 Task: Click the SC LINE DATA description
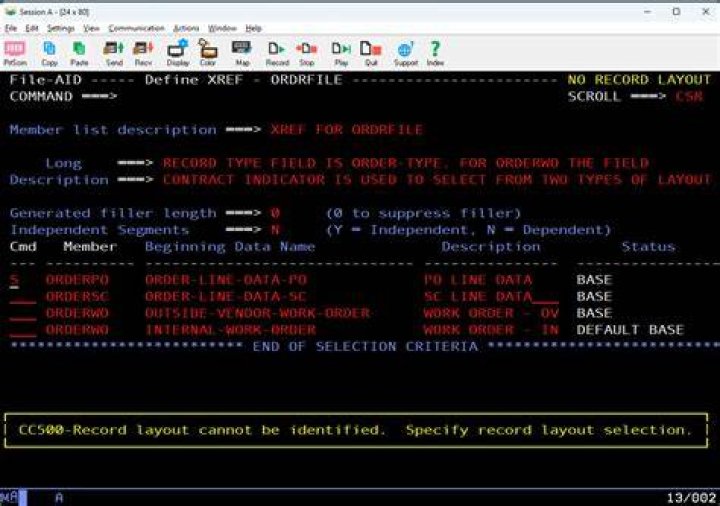tap(478, 297)
